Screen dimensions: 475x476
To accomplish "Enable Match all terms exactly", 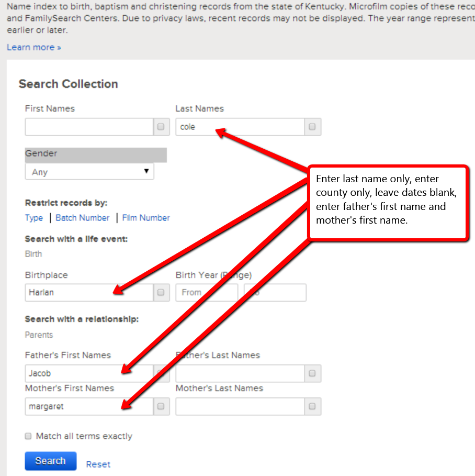I will coord(29,436).
